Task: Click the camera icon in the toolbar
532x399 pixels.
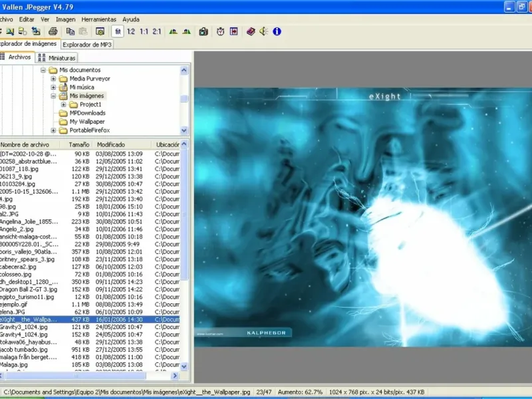Action: point(203,31)
